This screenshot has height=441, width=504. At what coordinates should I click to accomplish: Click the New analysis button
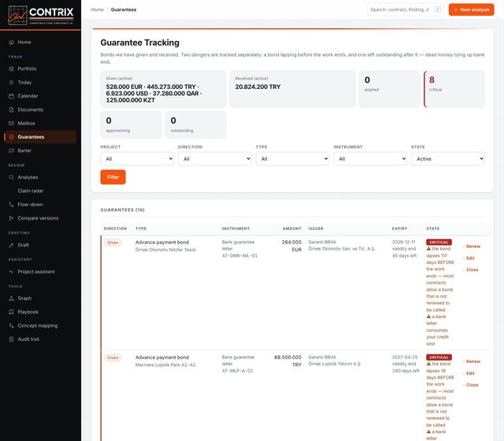tap(471, 9)
